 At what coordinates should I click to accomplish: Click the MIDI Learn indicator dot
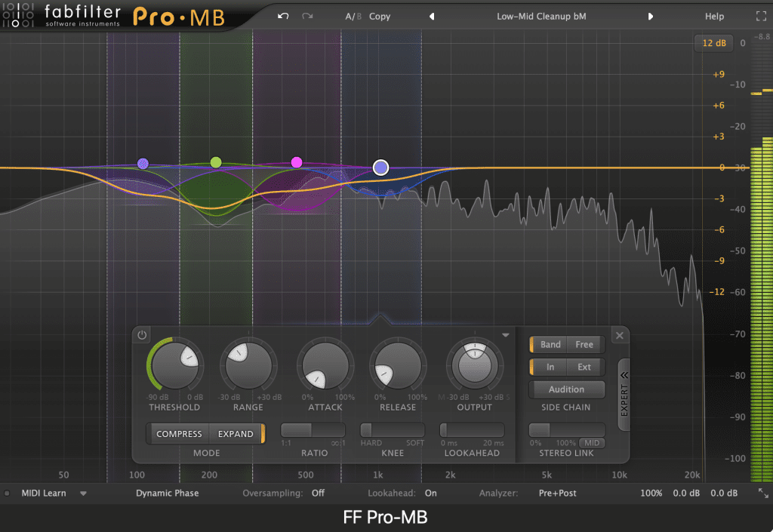(x=7, y=493)
